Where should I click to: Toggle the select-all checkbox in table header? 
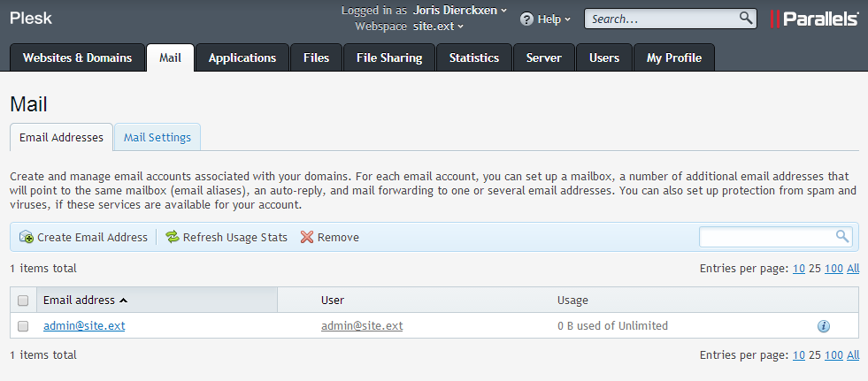(x=23, y=301)
